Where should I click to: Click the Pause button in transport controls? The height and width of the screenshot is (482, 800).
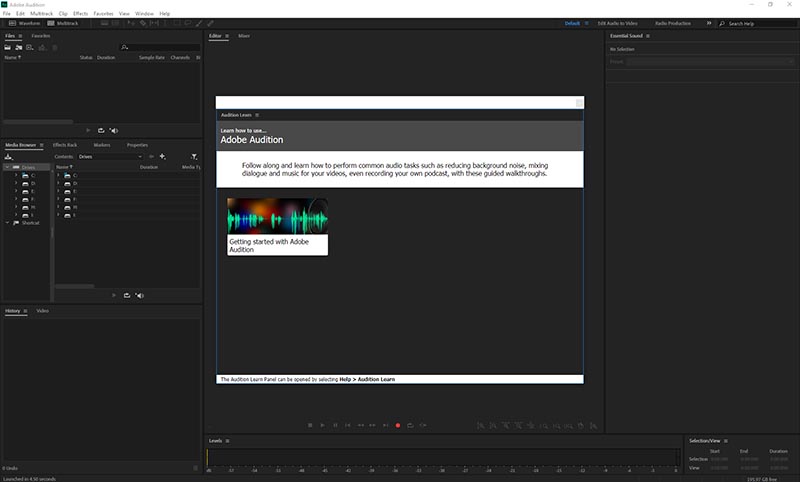(335, 425)
